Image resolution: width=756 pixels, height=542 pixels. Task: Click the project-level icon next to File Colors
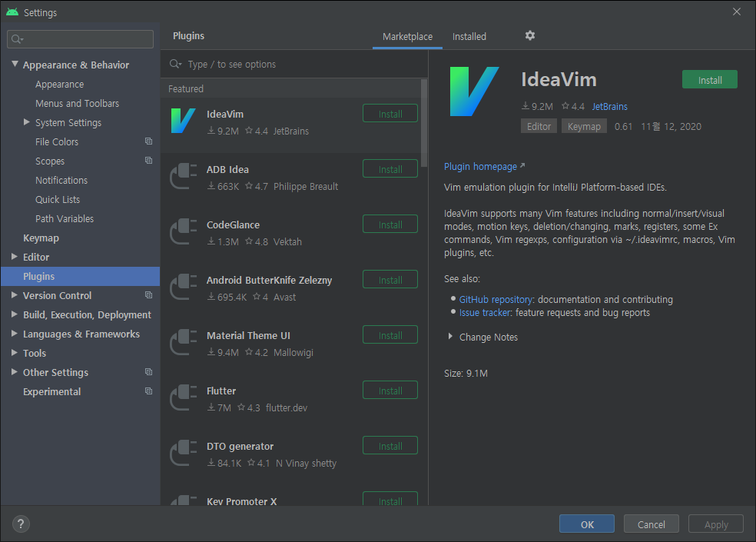click(148, 141)
